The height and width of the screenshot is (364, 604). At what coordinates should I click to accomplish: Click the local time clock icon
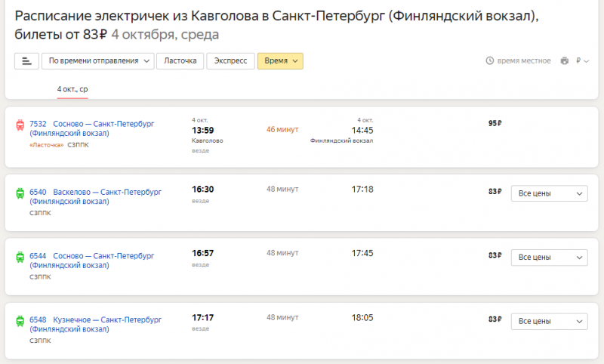point(489,61)
